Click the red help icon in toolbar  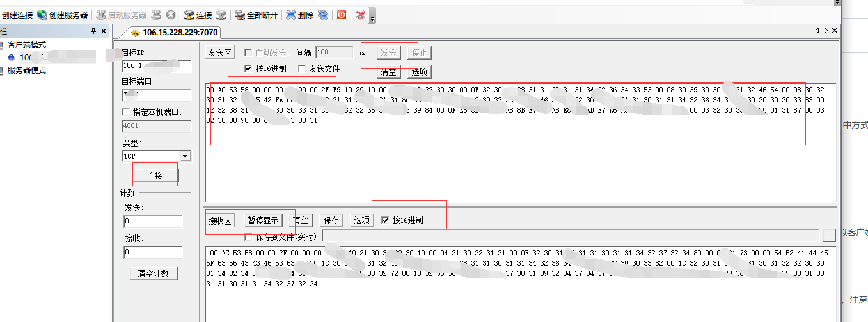[x=361, y=15]
